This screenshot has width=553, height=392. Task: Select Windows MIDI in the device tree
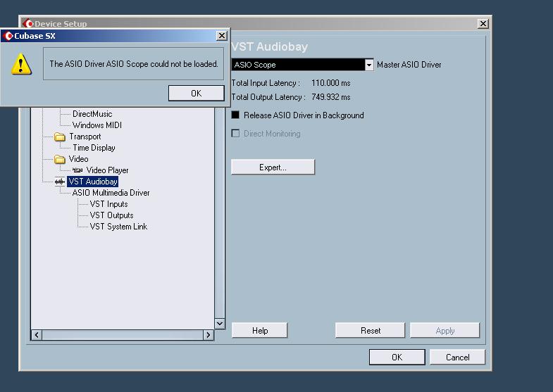tap(97, 125)
